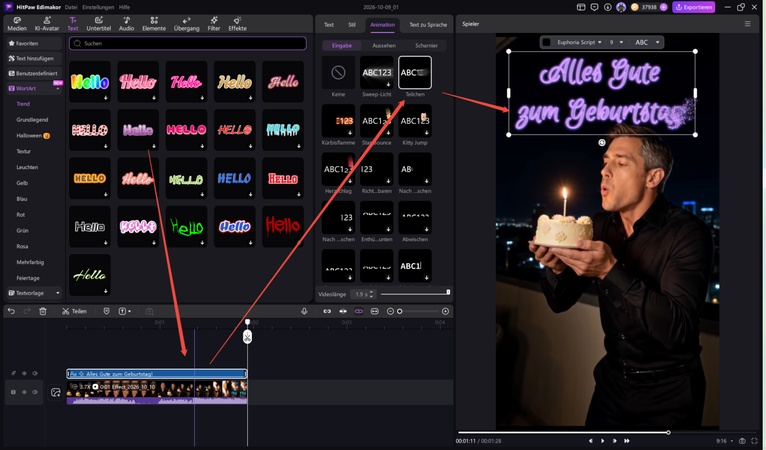The height and width of the screenshot is (450, 766).
Task: Click the Videolänge duration slider
Action: pos(415,294)
